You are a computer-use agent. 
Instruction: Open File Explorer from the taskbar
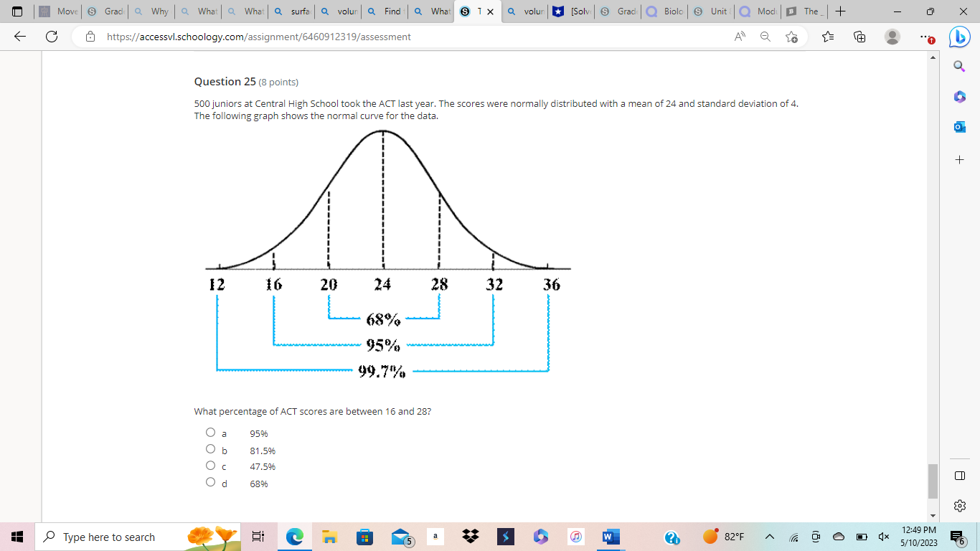pos(329,537)
